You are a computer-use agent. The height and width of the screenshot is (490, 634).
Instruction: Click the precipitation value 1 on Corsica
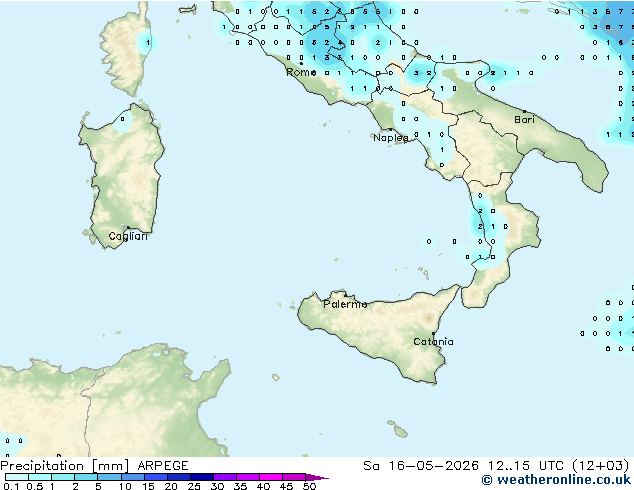(x=148, y=42)
